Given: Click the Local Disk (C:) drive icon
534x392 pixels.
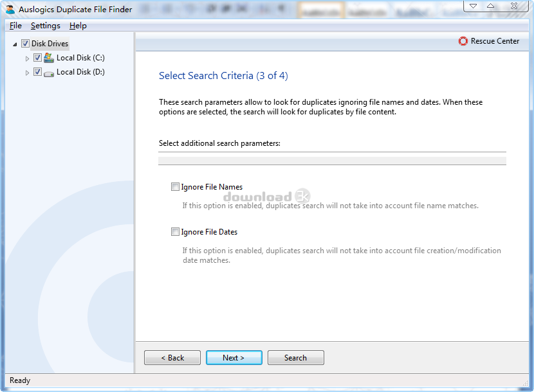Looking at the screenshot, I should click(49, 58).
